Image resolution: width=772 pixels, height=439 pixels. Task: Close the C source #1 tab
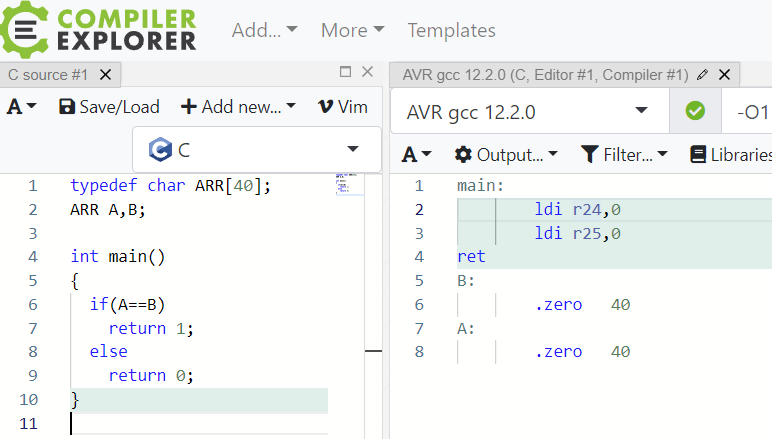tap(106, 74)
